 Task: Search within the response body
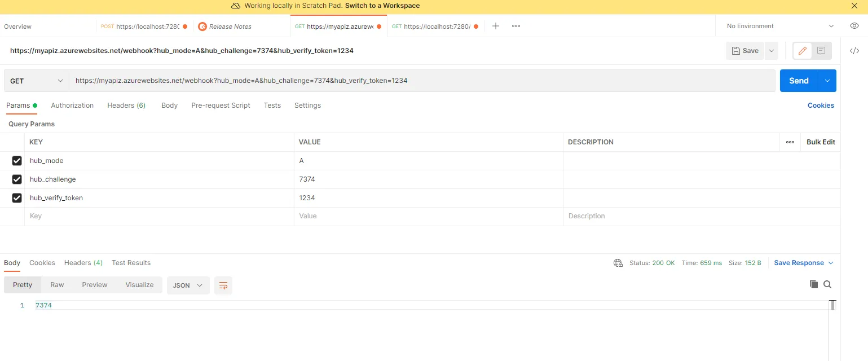827,284
